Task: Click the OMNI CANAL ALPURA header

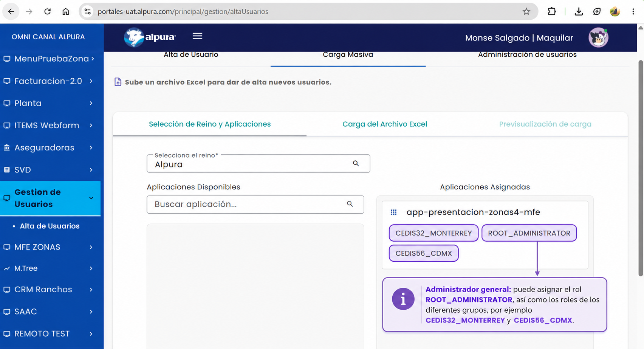Action: coord(48,37)
